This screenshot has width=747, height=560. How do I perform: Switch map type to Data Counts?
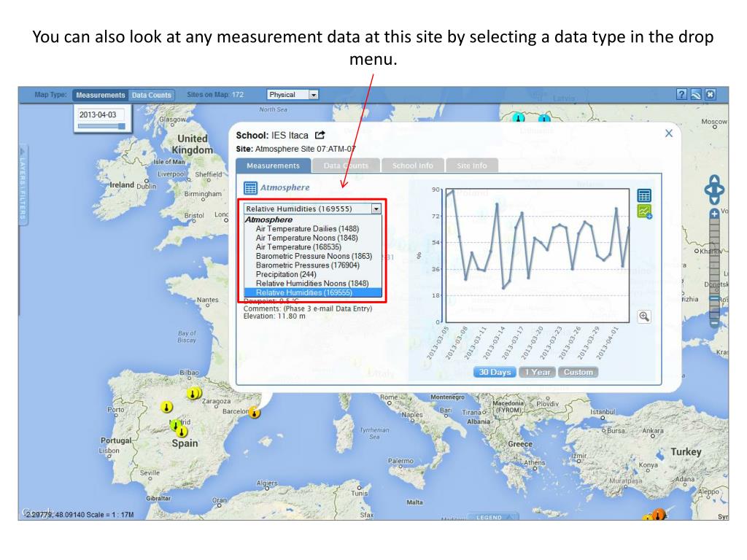pos(152,95)
